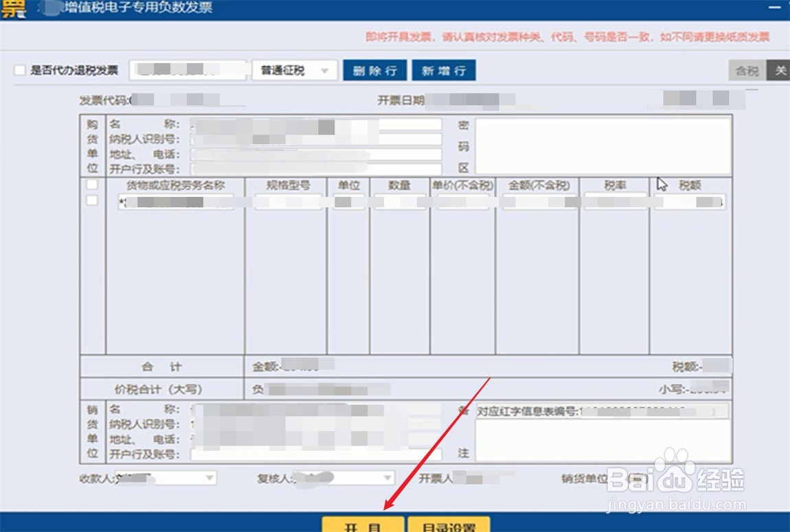The image size is (790, 532).
Task: Expand the 收款人 payee dropdown
Action: 208,478
